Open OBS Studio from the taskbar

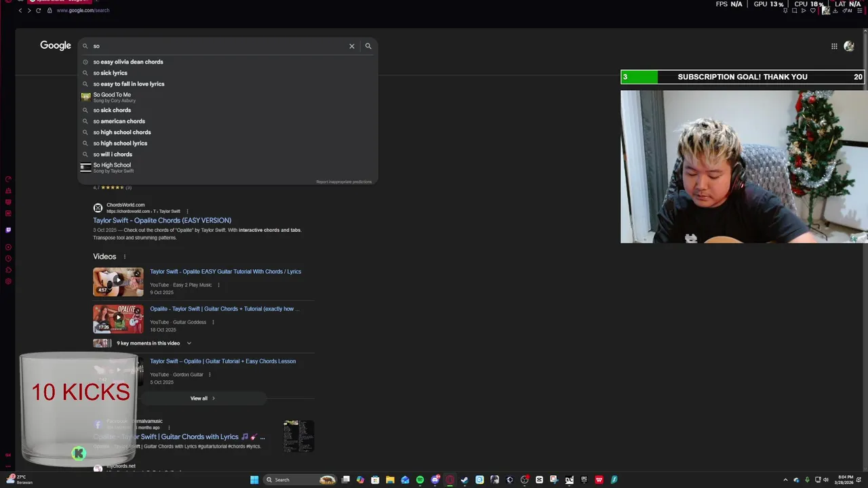coord(524,480)
